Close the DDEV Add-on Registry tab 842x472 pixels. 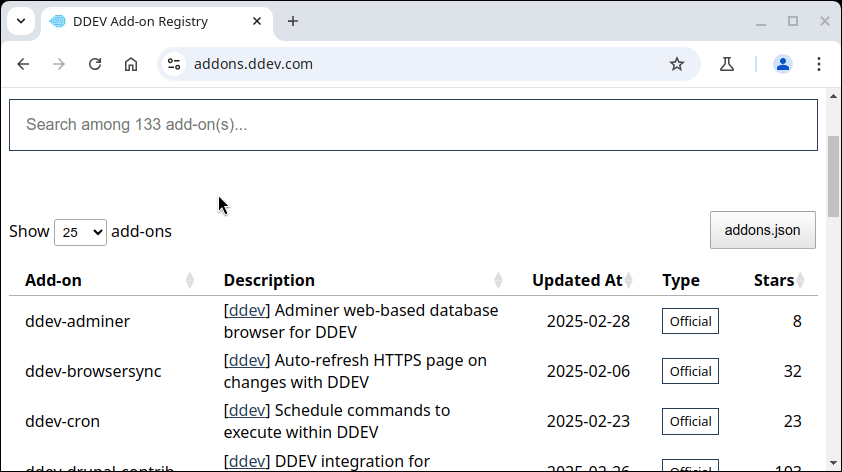tap(257, 21)
